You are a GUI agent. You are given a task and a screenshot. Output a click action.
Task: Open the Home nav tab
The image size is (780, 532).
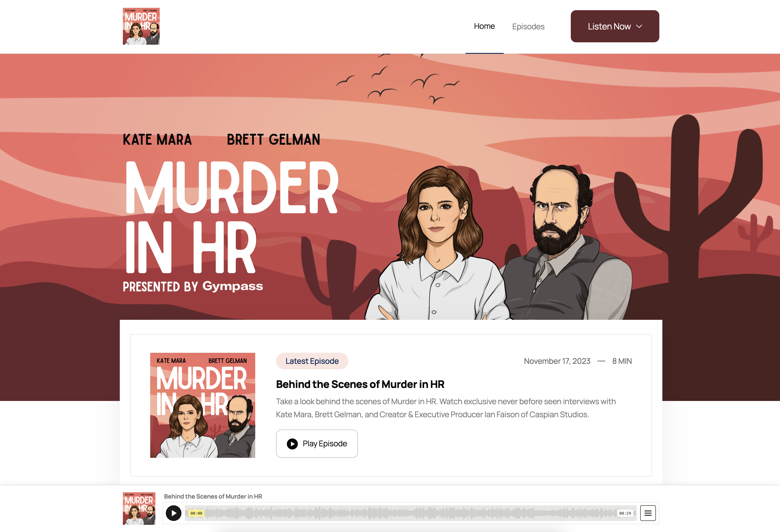(484, 26)
